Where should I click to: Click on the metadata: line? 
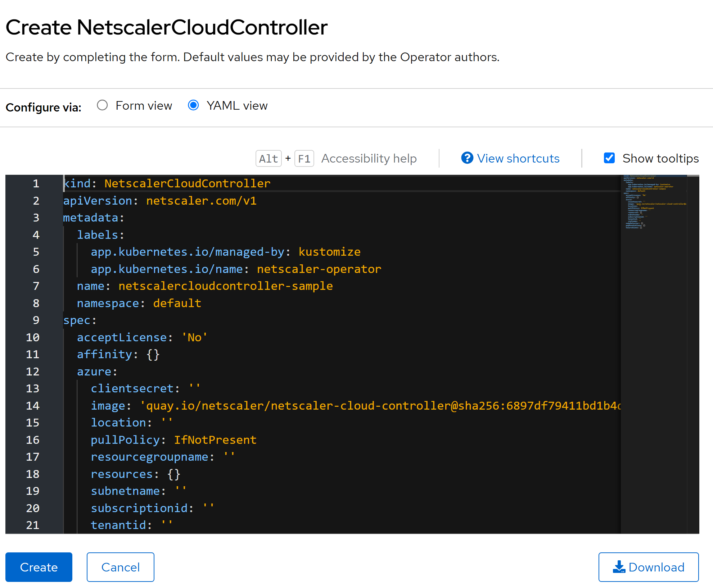click(x=94, y=218)
